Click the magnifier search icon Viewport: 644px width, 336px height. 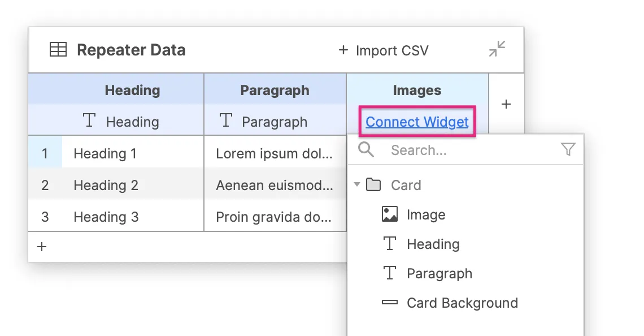(366, 150)
